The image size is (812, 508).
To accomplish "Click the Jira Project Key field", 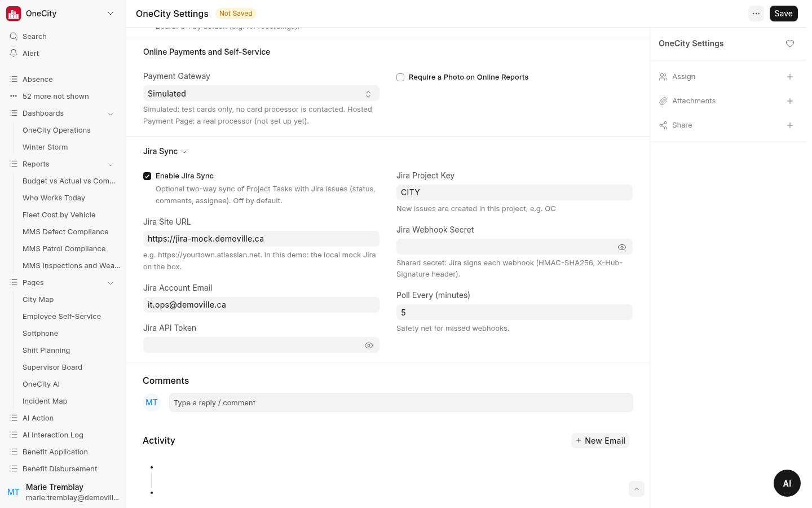I will coord(514,192).
